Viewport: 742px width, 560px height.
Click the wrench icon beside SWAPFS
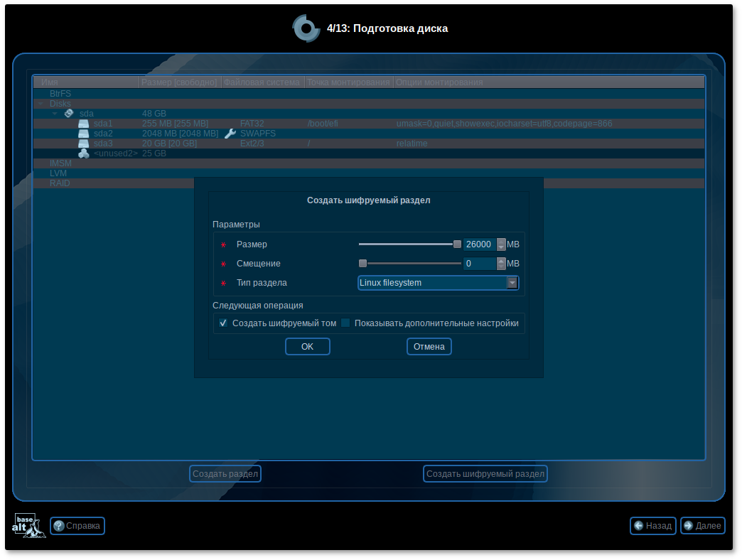[x=230, y=134]
